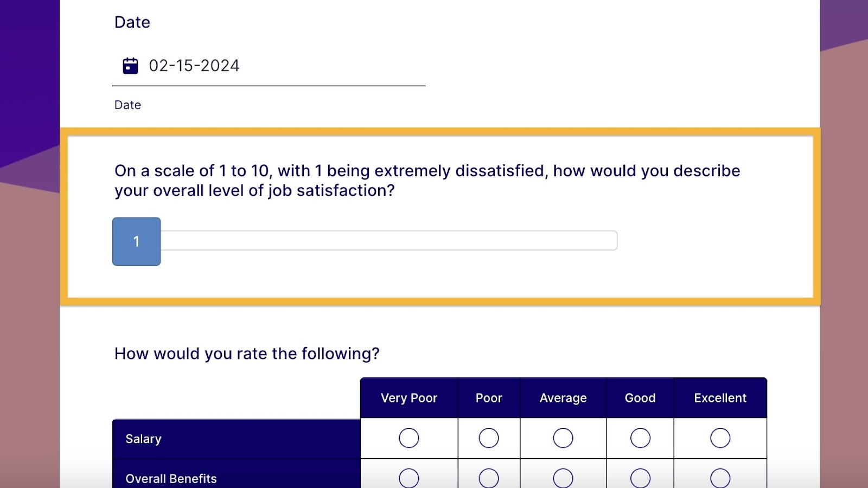
Task: Click the calendar icon in Date field
Action: [130, 66]
